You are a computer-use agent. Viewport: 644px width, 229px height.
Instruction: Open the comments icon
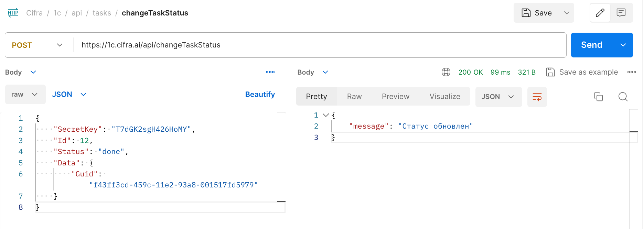pyautogui.click(x=621, y=13)
